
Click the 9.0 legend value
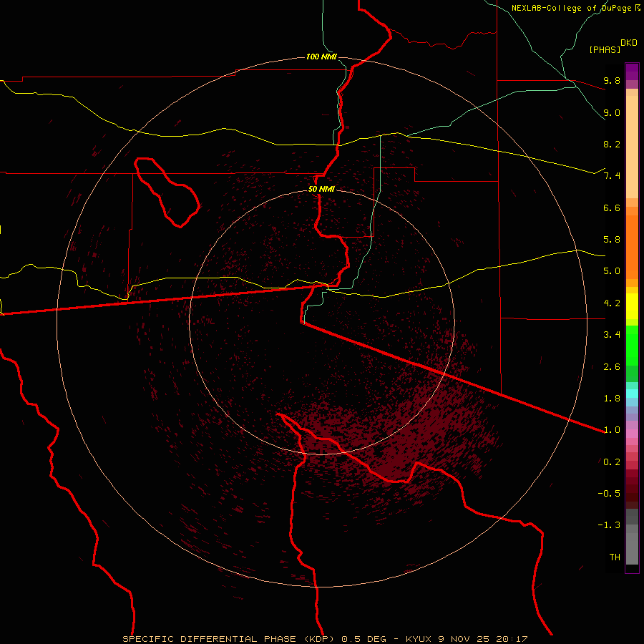(x=612, y=112)
